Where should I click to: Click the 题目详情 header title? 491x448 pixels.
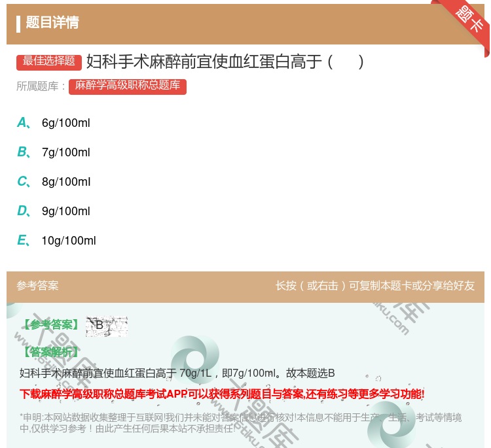(x=52, y=22)
